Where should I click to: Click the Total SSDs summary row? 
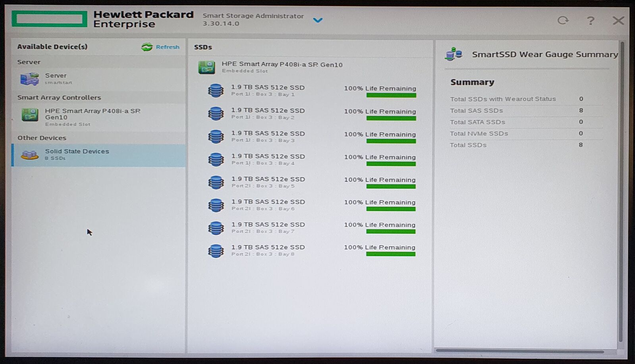click(x=526, y=145)
